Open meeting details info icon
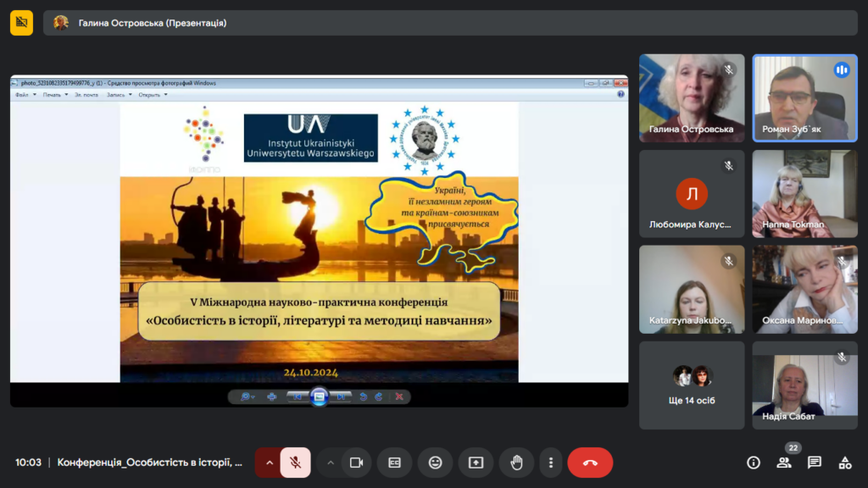Viewport: 868px width, 488px height. [753, 463]
